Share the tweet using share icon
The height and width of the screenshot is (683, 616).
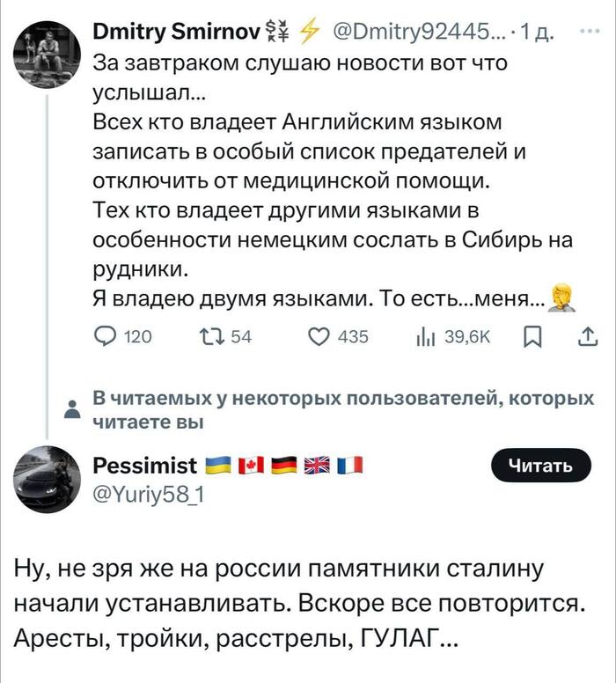pos(588,336)
